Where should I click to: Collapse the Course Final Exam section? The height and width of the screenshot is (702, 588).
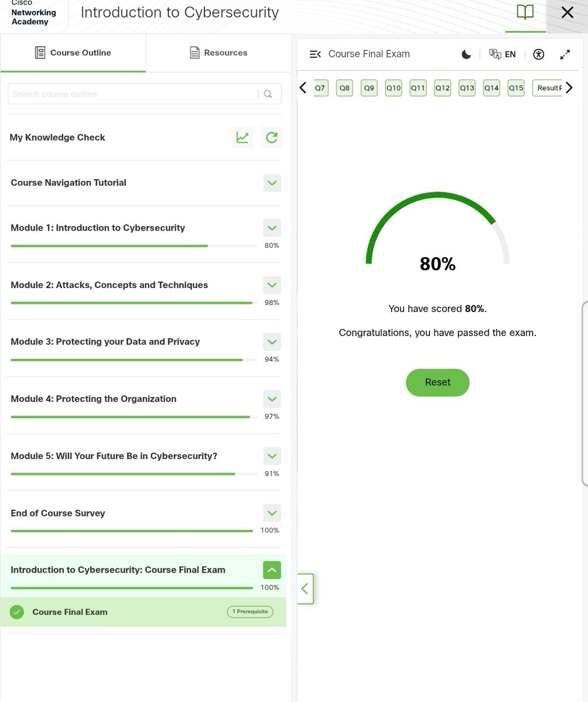tap(272, 570)
